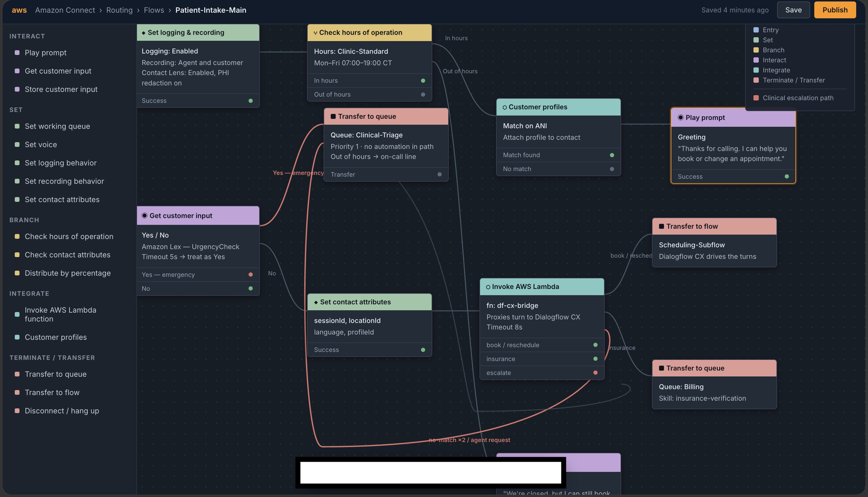The height and width of the screenshot is (497, 868).
Task: Click Entry legend swatch
Action: pos(756,30)
